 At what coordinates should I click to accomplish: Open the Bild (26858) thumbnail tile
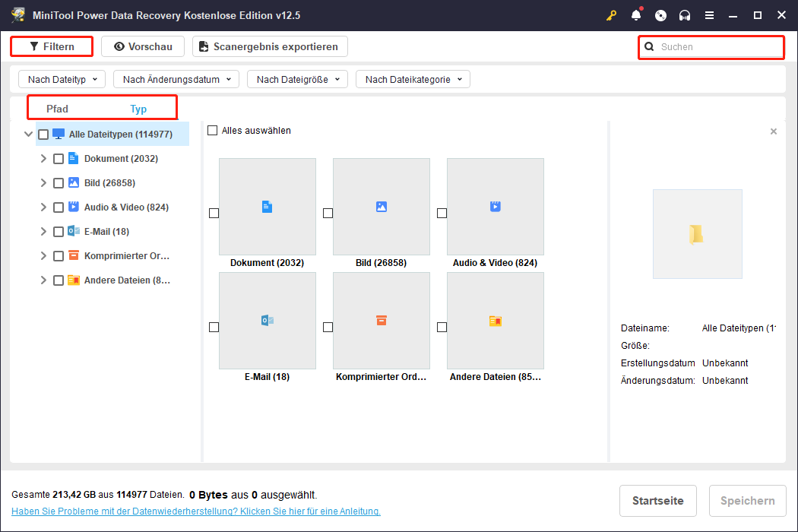[382, 207]
